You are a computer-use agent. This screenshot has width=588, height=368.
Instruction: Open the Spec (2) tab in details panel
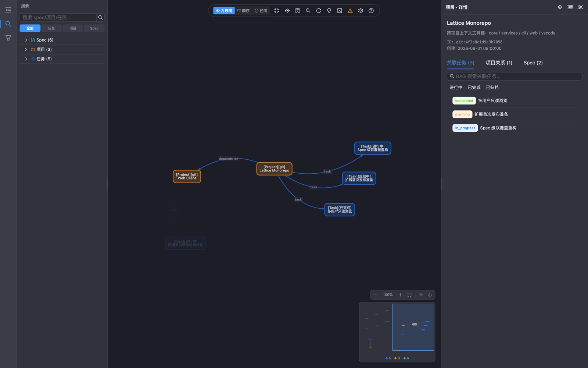(533, 63)
